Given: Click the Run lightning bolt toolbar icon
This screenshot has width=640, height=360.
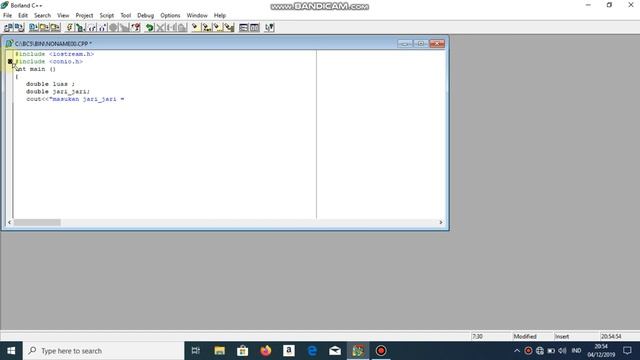Looking at the screenshot, I should pyautogui.click(x=69, y=27).
